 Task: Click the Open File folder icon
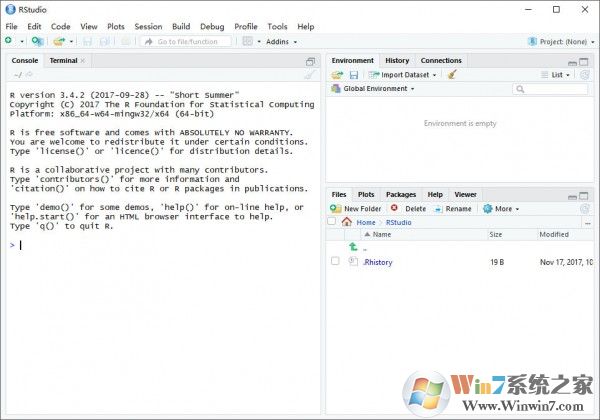click(x=59, y=41)
